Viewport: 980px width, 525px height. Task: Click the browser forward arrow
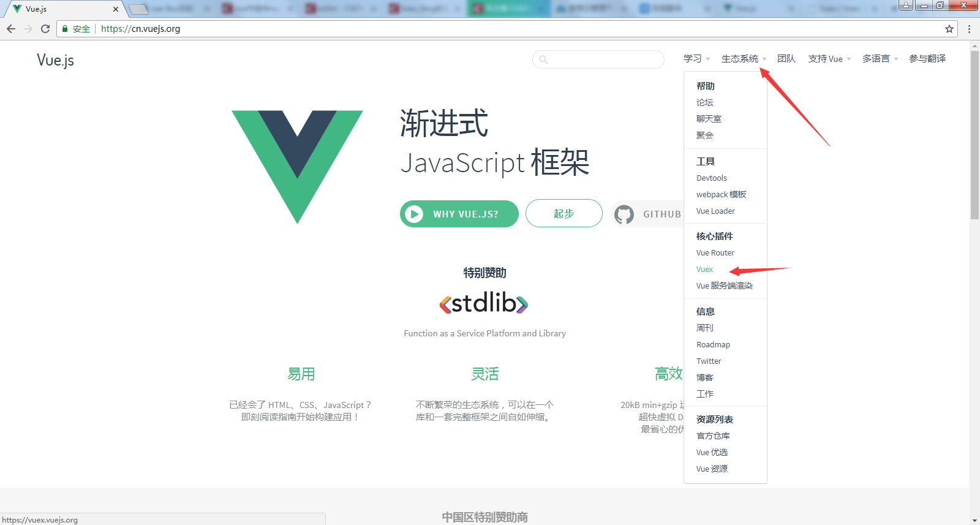coord(28,29)
